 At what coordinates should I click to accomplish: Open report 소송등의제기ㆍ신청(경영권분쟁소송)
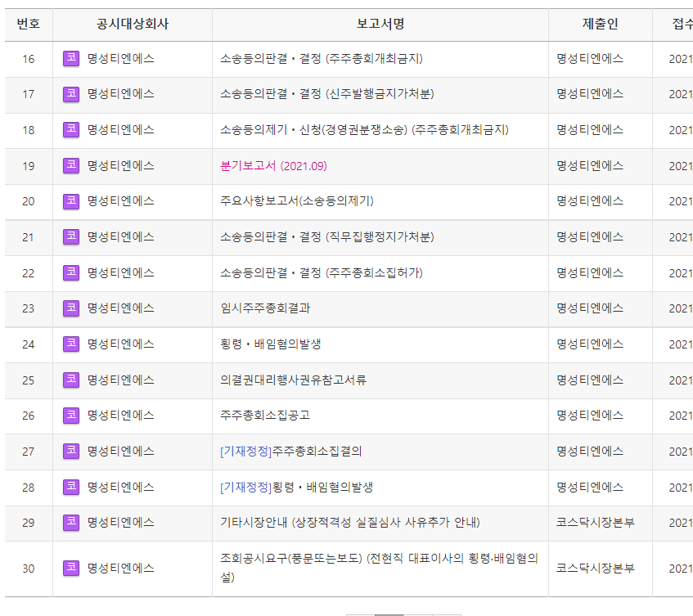point(364,130)
